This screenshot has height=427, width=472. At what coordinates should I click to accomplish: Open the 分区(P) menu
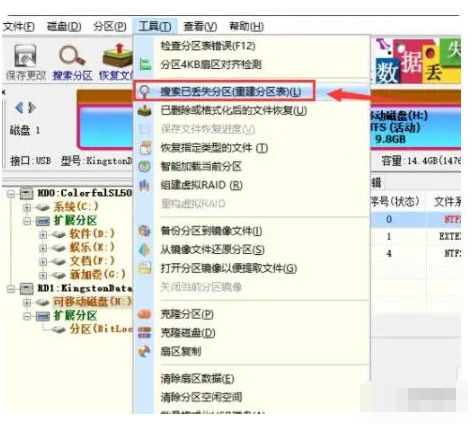pos(110,26)
